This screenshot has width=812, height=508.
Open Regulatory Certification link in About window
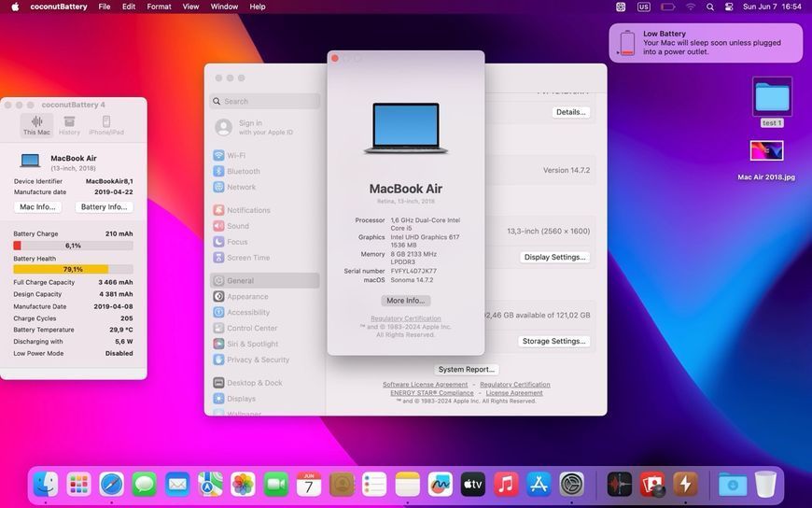coord(405,318)
